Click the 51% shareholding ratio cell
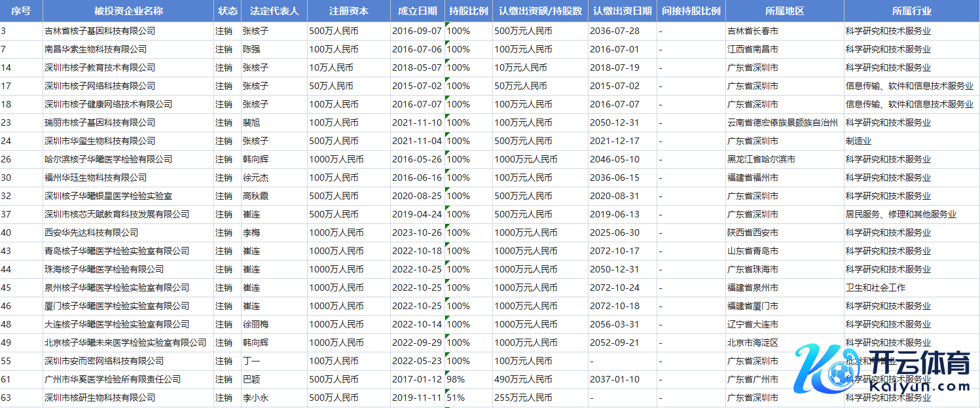Screen dimensions: 980x408 click(x=455, y=398)
